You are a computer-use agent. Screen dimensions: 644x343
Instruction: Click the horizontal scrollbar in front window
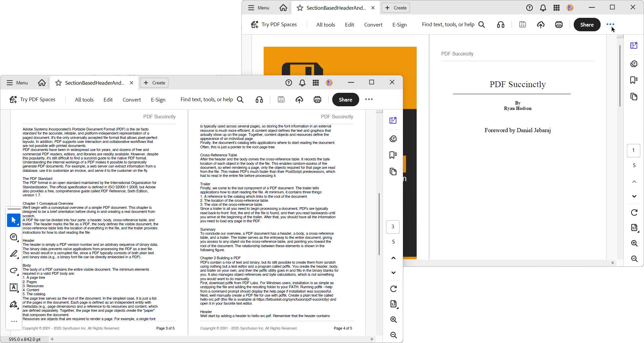tap(212, 339)
